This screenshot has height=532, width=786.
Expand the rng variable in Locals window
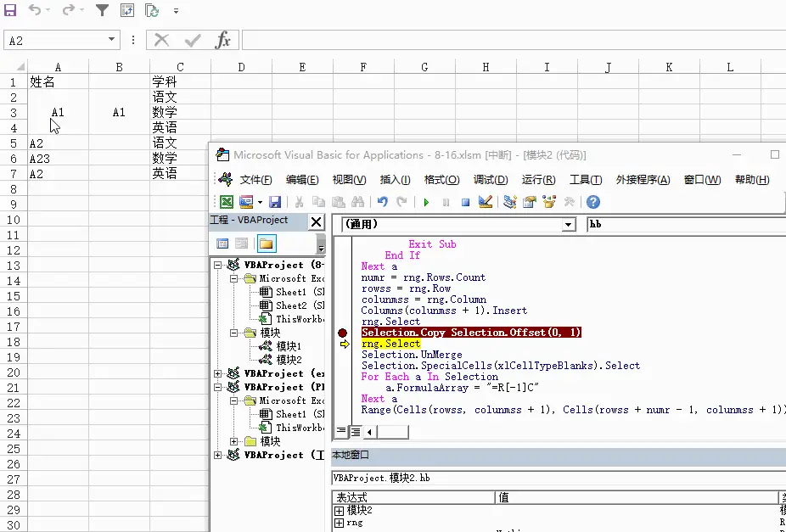pos(339,523)
